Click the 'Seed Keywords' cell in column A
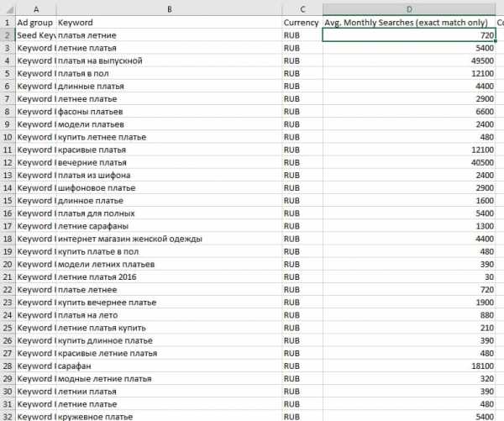Screen dimensions: 504x421 click(35, 35)
